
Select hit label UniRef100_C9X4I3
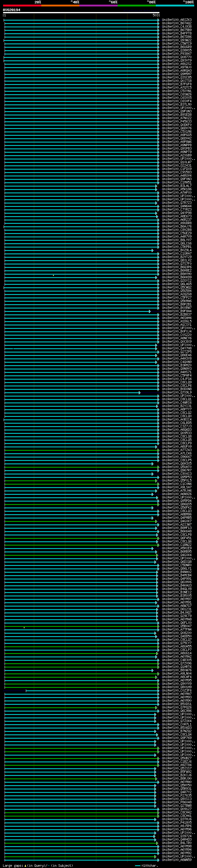[x=177, y=474]
